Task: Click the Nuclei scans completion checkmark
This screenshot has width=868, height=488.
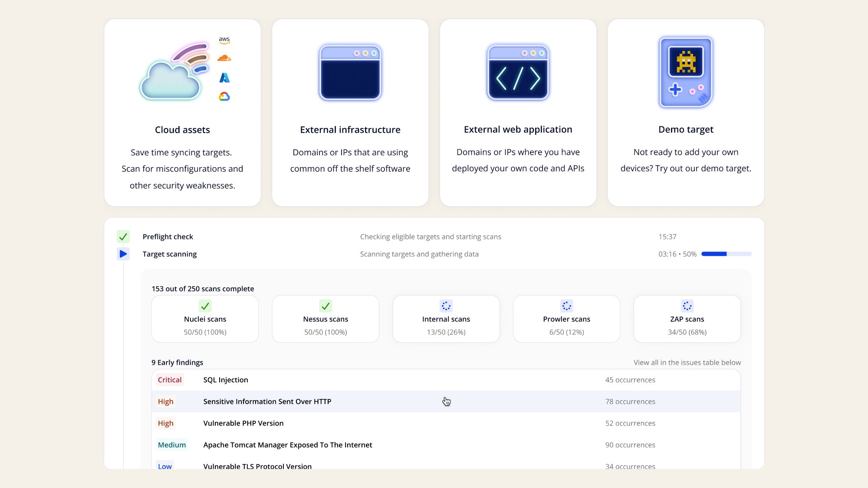Action: click(204, 306)
